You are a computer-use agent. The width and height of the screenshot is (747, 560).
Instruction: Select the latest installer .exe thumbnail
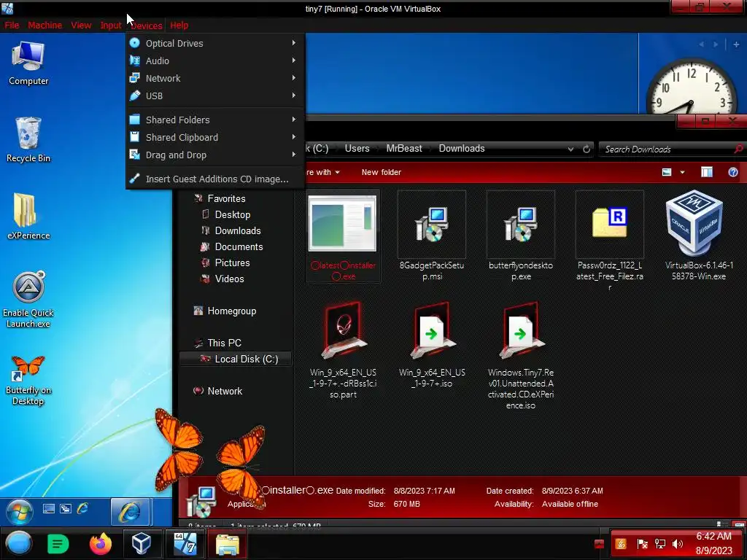(x=343, y=236)
